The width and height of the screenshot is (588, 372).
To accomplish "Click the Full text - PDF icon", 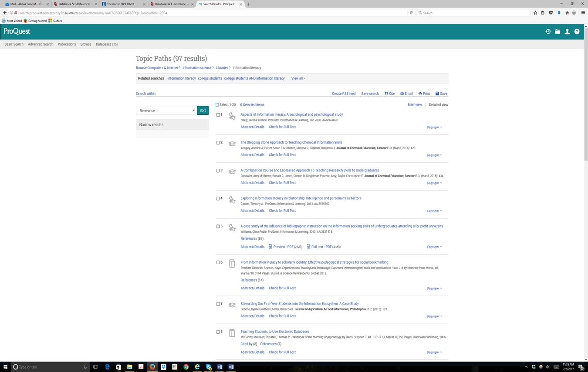I will tap(309, 247).
